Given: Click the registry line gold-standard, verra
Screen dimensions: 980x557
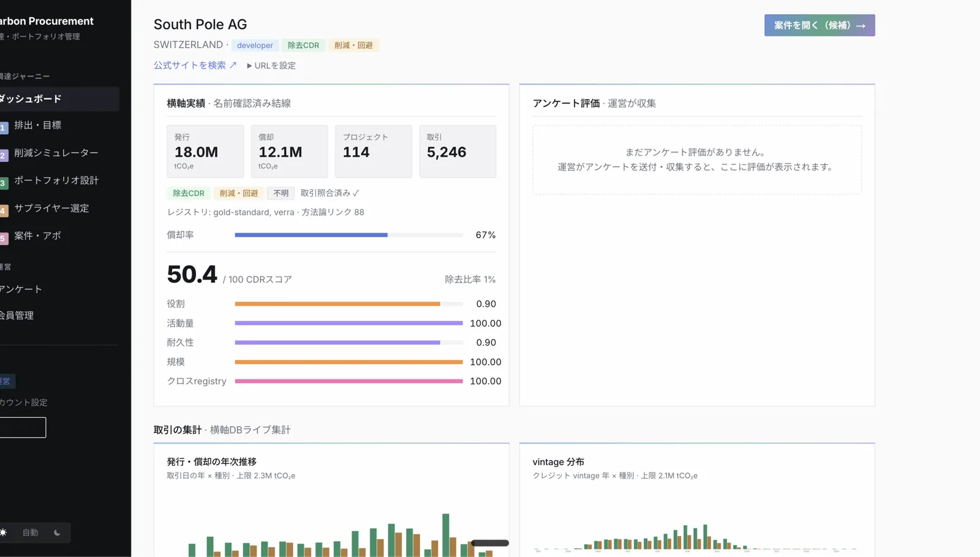Looking at the screenshot, I should [x=265, y=212].
